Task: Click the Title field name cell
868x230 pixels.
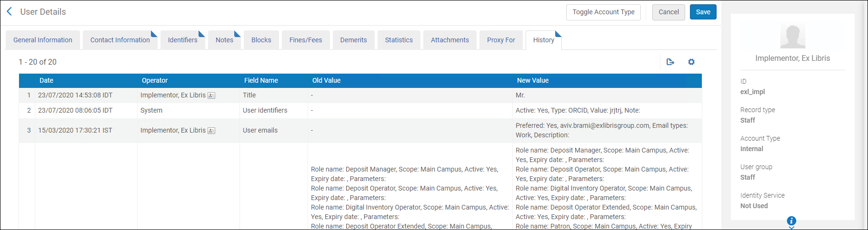Action: point(249,95)
